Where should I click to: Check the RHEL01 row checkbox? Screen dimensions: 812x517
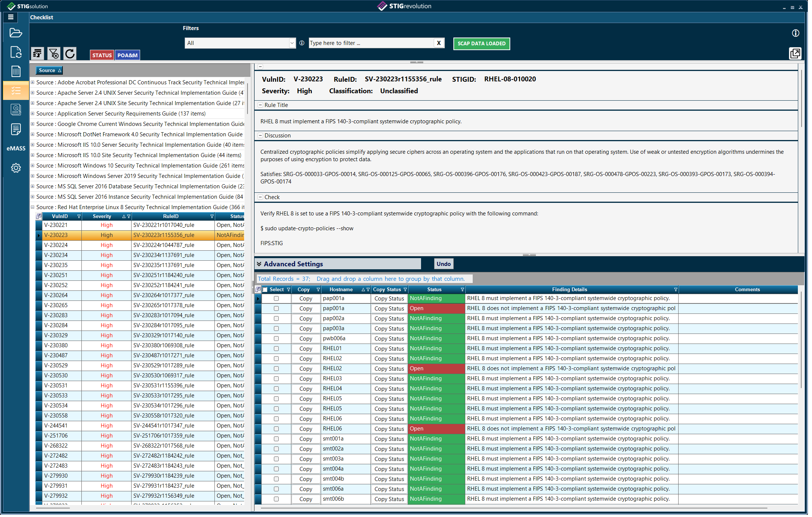coord(276,349)
